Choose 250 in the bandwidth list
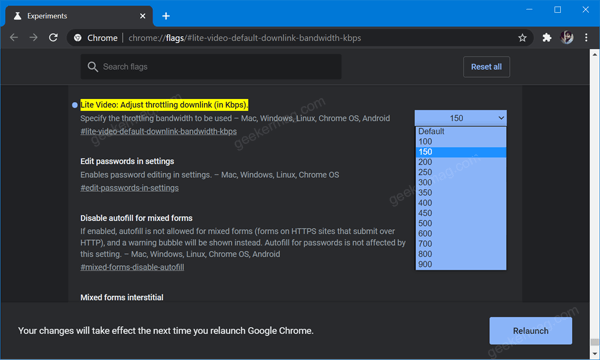 coord(461,172)
